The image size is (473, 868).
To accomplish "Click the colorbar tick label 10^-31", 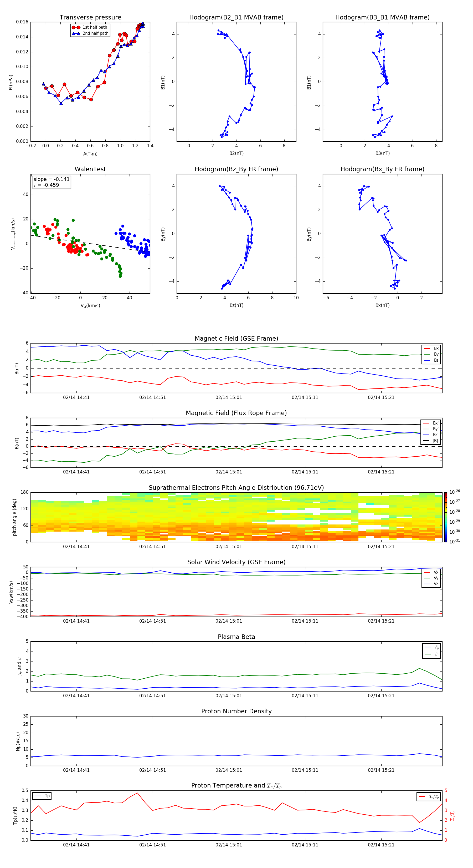I will pyautogui.click(x=455, y=542).
